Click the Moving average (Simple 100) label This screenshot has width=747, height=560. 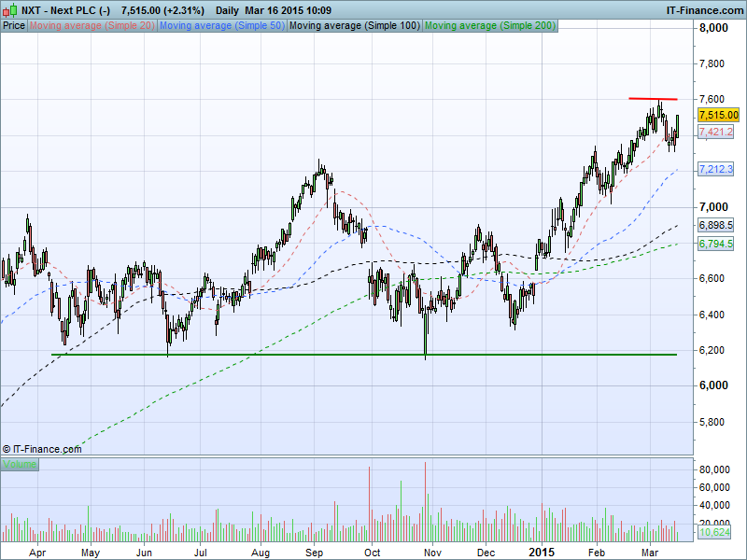click(x=353, y=26)
